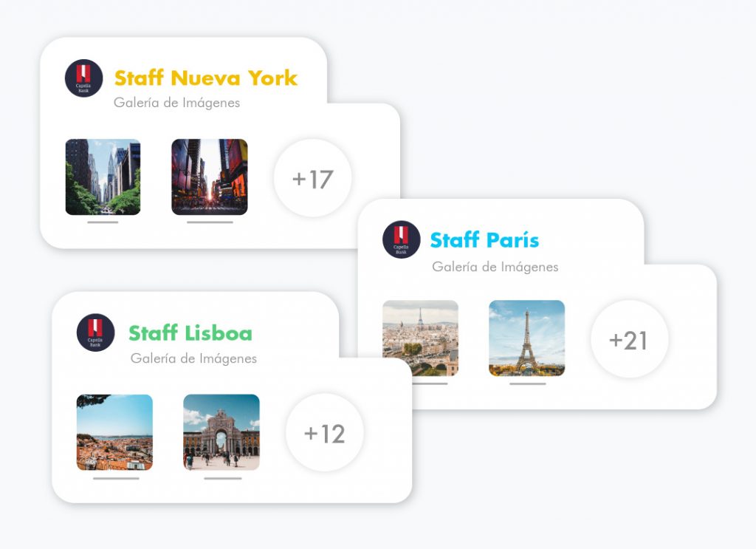
Task: Select the Eiffel Tower close-up thumbnail
Action: click(x=527, y=338)
